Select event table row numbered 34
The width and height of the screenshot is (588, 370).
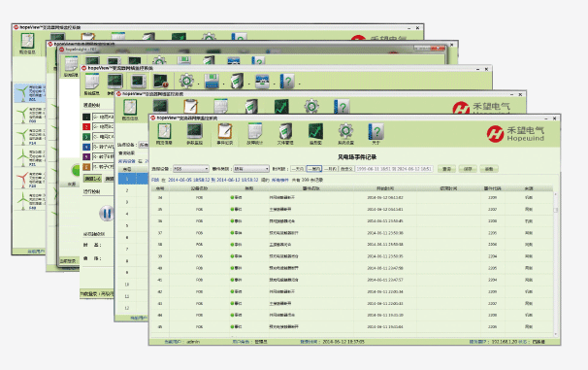tap(352, 197)
